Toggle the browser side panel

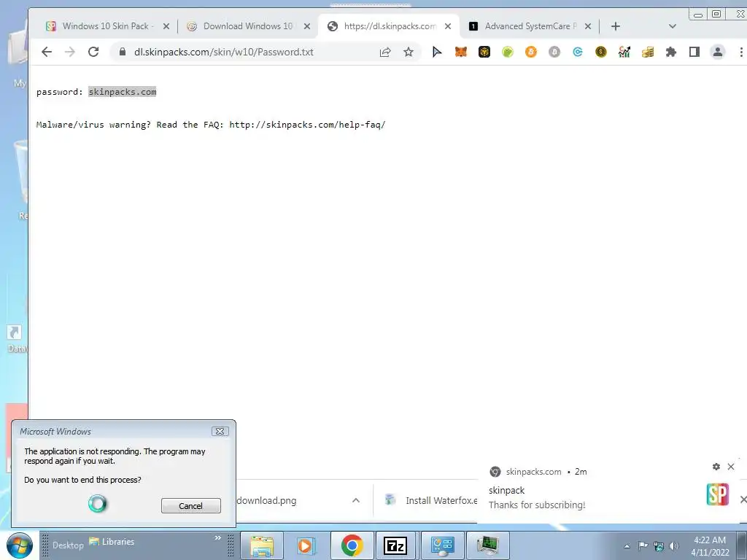[x=694, y=52]
